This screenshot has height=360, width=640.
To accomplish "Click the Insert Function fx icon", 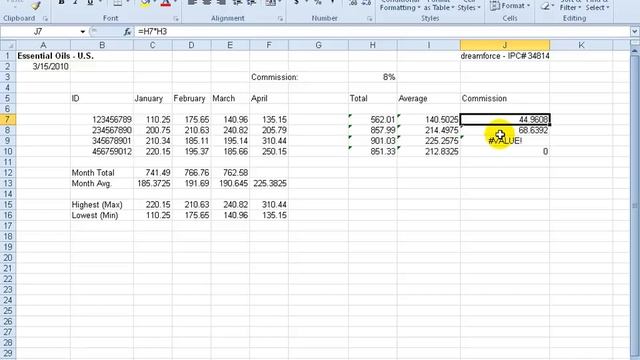I will (x=127, y=31).
